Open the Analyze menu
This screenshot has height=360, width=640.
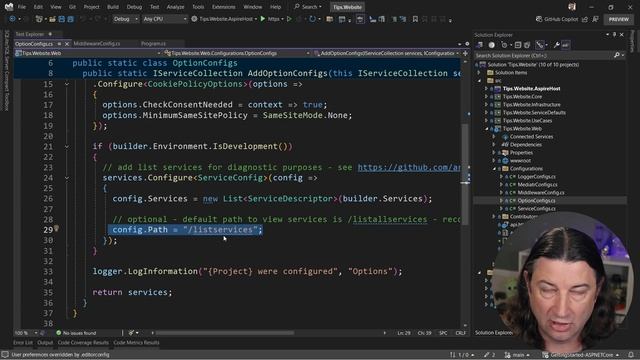point(176,7)
